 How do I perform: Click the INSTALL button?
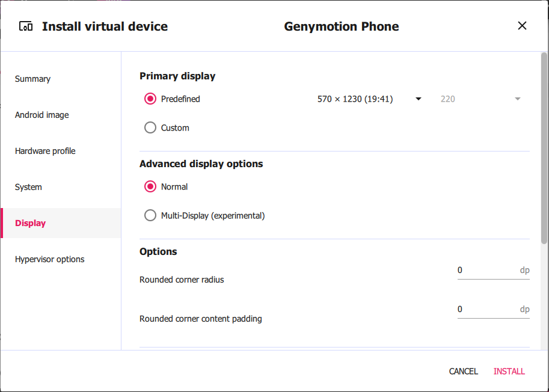509,372
